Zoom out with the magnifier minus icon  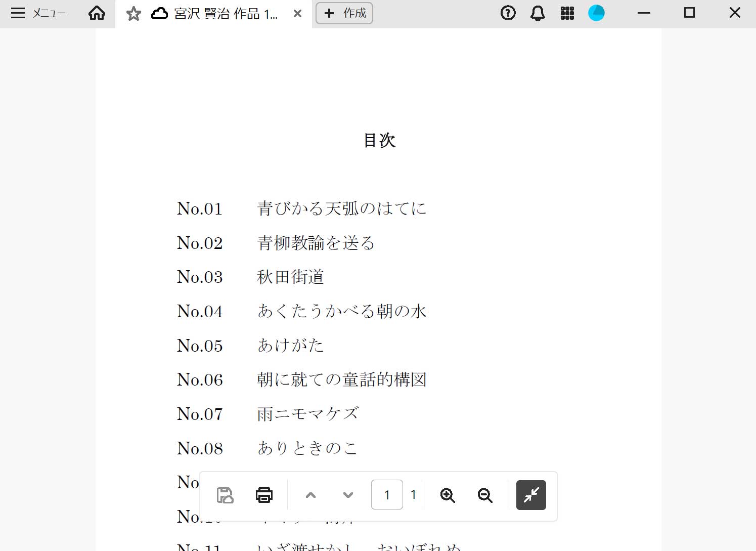[x=485, y=495]
